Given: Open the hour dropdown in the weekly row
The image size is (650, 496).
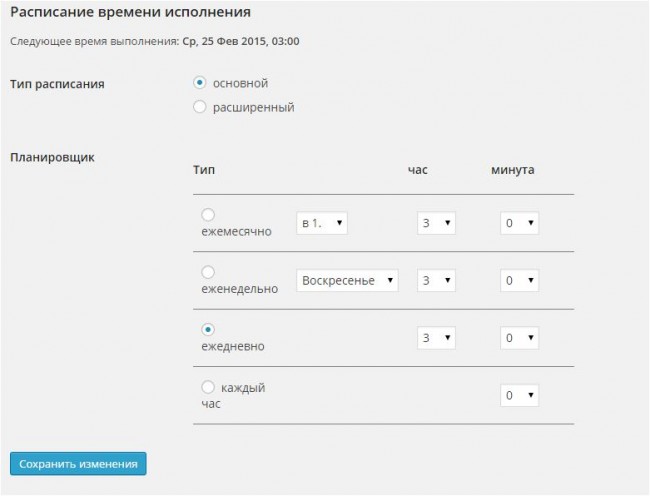Looking at the screenshot, I should (436, 281).
